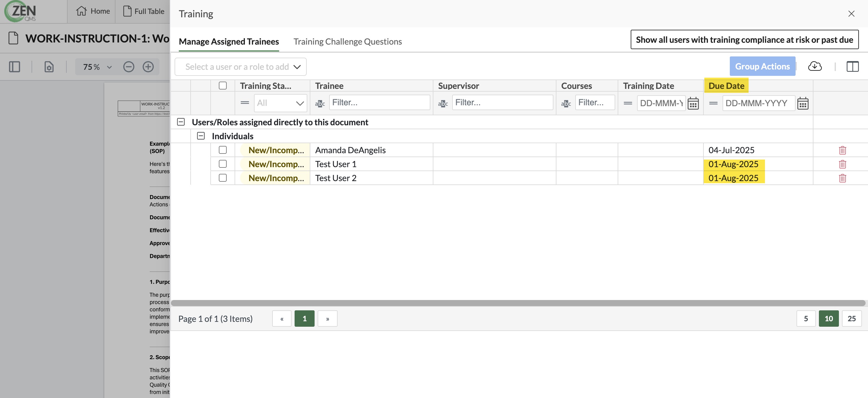This screenshot has width=868, height=398.
Task: Set page size to 25 items
Action: (x=852, y=319)
